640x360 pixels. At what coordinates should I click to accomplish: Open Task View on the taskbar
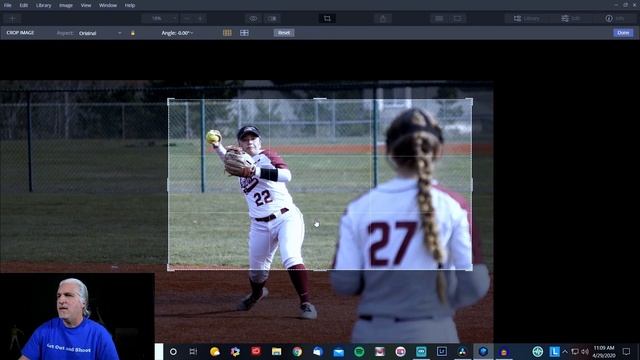(193, 351)
